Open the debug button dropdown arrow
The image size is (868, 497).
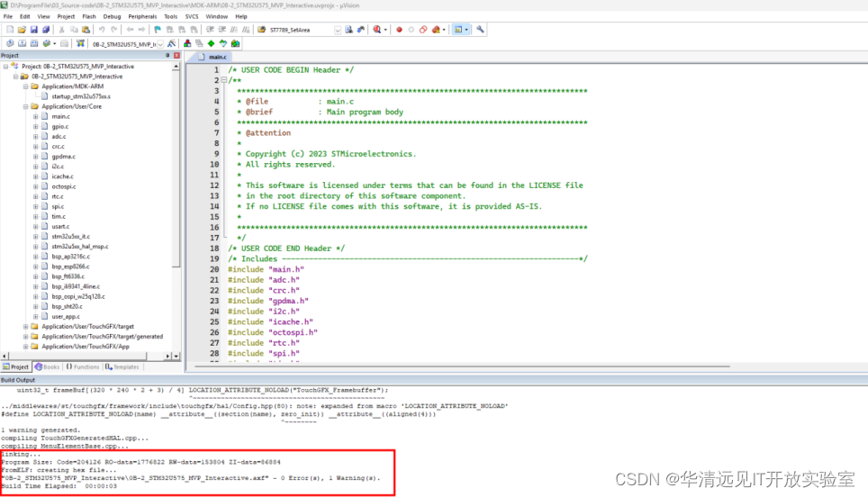click(385, 30)
